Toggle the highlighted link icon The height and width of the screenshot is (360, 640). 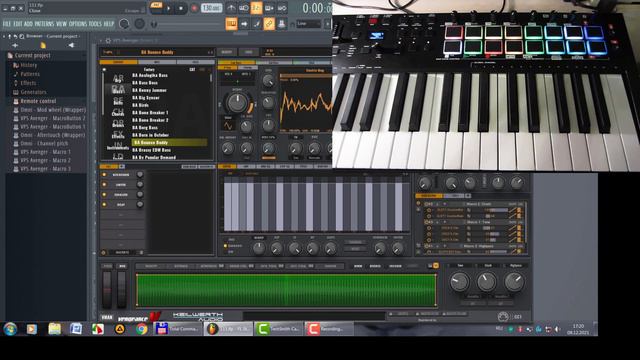click(269, 24)
